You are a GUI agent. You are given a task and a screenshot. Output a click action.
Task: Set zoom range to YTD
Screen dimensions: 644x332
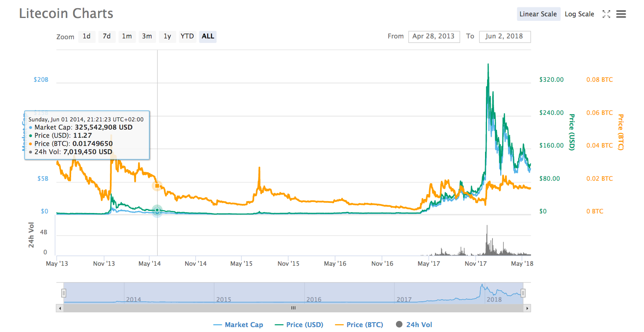click(x=187, y=36)
